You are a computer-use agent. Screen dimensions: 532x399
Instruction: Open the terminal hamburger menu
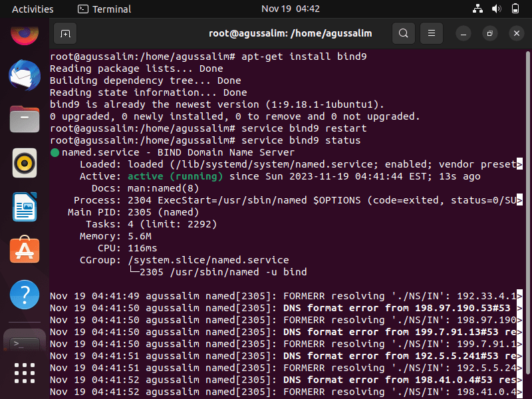(x=431, y=33)
